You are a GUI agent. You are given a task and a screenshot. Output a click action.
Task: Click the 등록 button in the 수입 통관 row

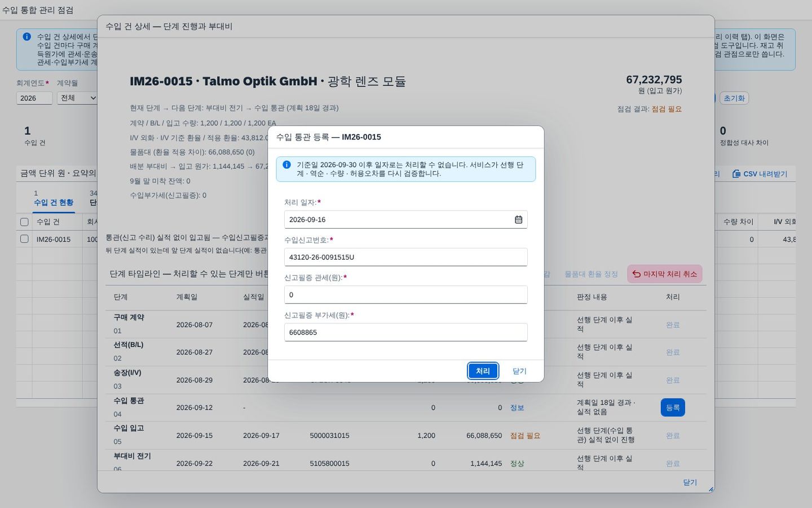[673, 408]
